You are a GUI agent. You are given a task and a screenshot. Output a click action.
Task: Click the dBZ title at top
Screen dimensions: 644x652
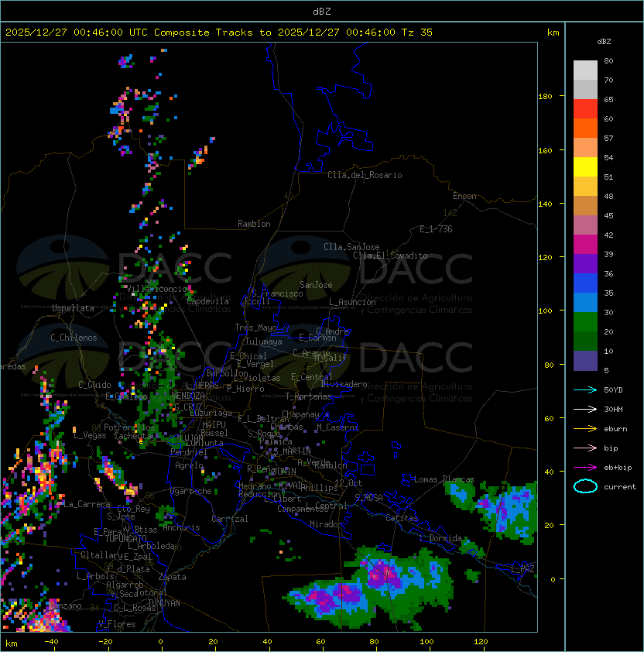(322, 11)
